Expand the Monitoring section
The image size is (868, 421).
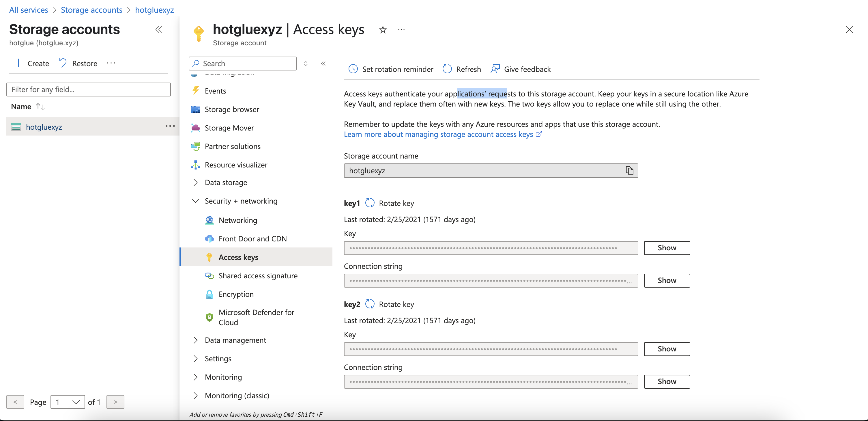pyautogui.click(x=195, y=377)
